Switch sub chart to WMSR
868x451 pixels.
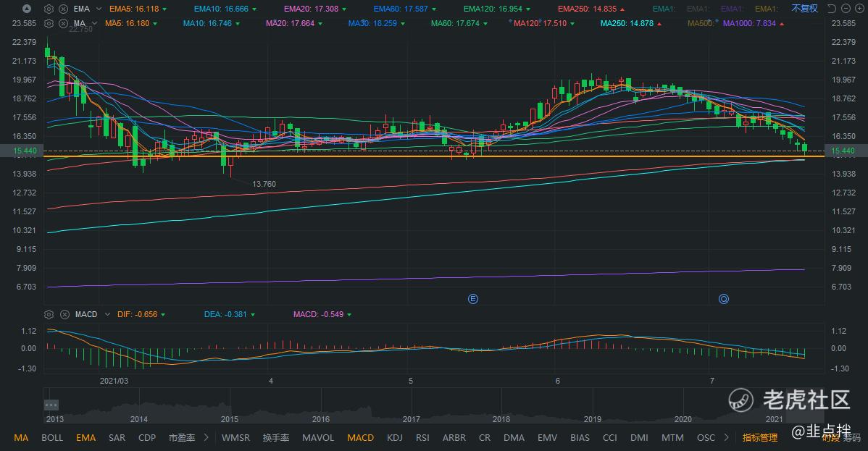235,438
